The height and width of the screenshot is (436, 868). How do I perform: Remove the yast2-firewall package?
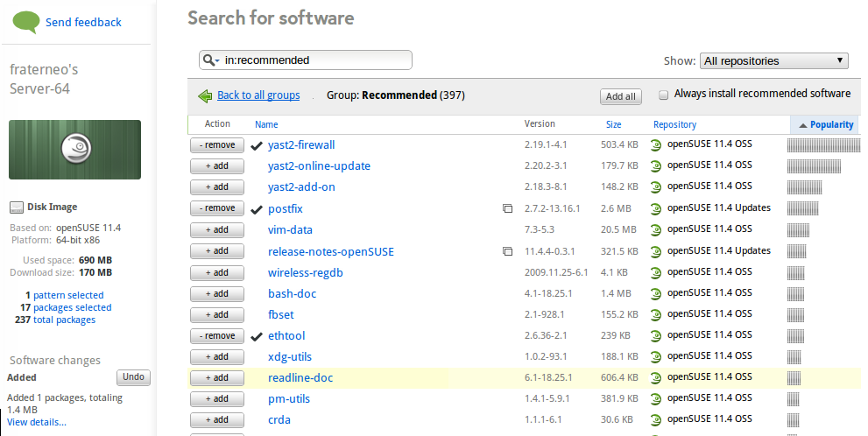(x=217, y=145)
